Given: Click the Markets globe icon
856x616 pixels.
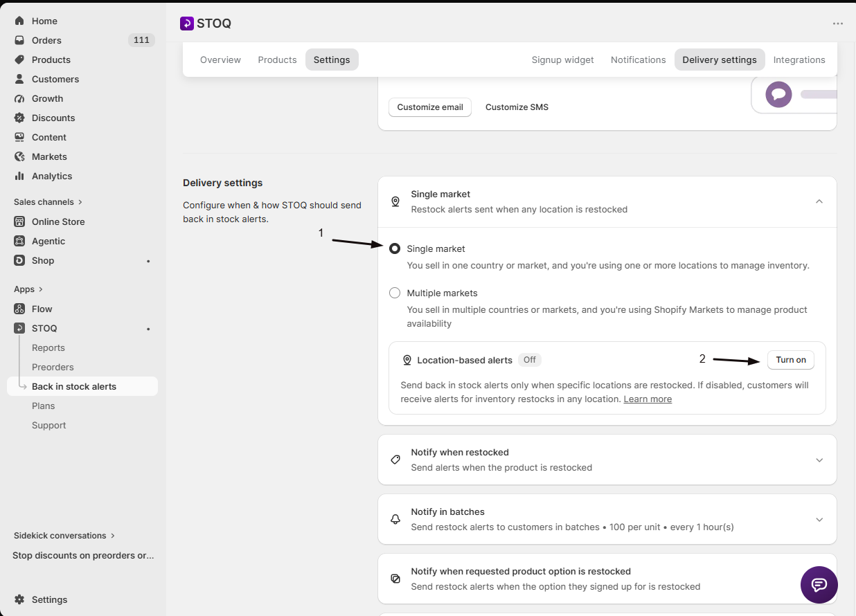Looking at the screenshot, I should click(x=19, y=156).
